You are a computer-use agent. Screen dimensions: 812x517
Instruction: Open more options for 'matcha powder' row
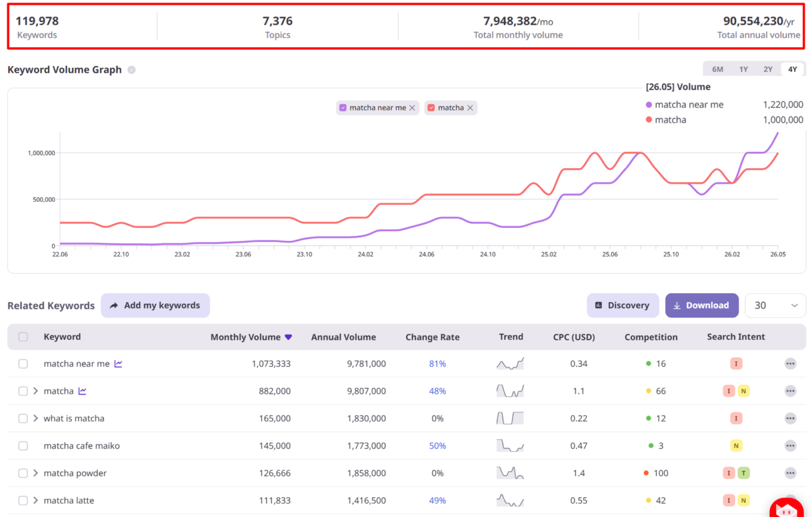pyautogui.click(x=791, y=473)
